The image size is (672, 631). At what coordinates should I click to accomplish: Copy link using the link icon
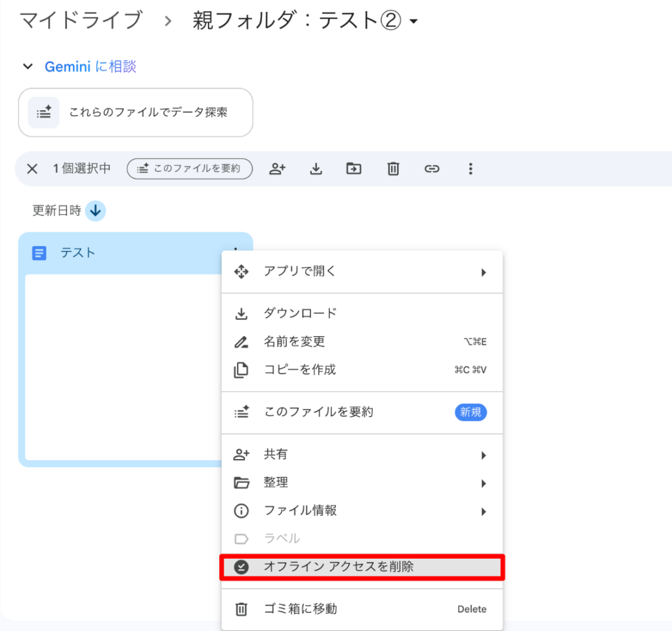[x=431, y=169]
